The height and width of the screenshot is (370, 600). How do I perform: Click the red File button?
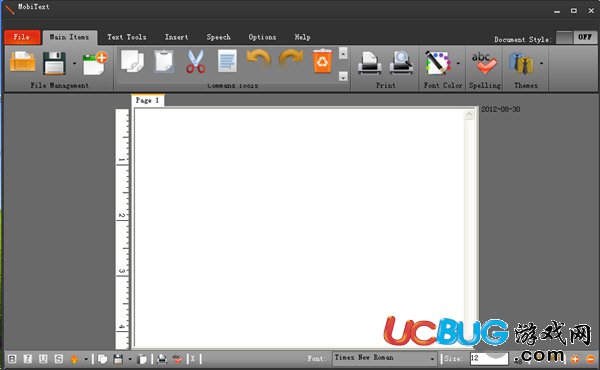(22, 37)
